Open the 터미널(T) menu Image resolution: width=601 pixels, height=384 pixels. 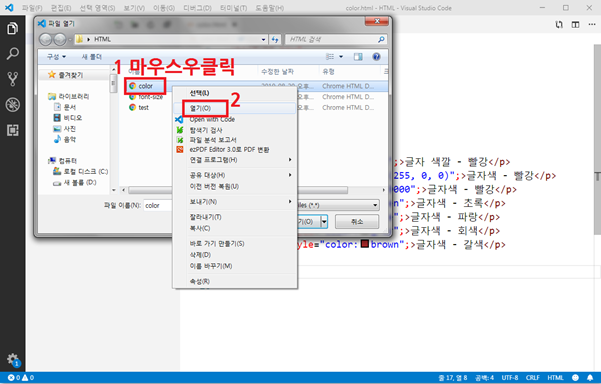tap(233, 8)
